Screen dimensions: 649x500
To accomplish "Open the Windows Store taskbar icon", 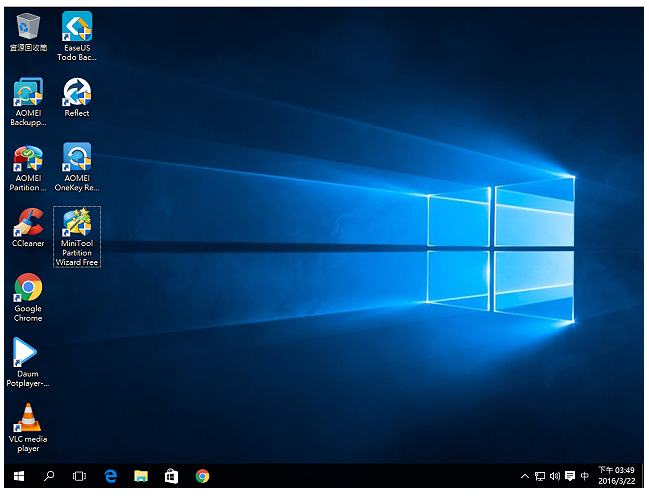I will (x=171, y=476).
